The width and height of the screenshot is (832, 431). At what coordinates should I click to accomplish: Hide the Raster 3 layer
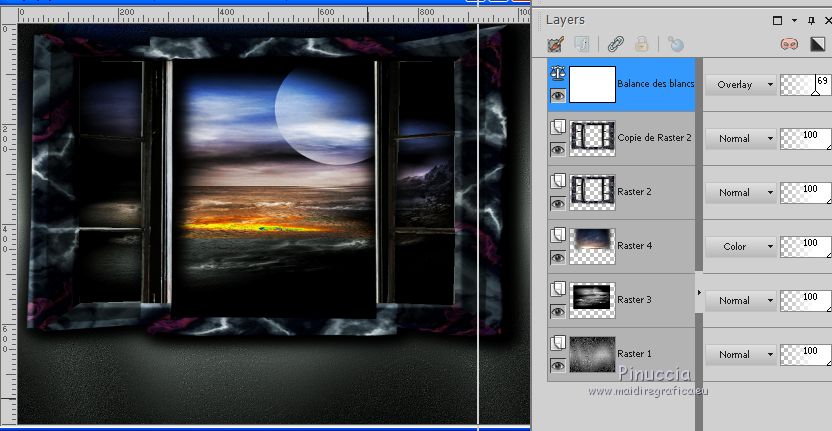(x=558, y=312)
